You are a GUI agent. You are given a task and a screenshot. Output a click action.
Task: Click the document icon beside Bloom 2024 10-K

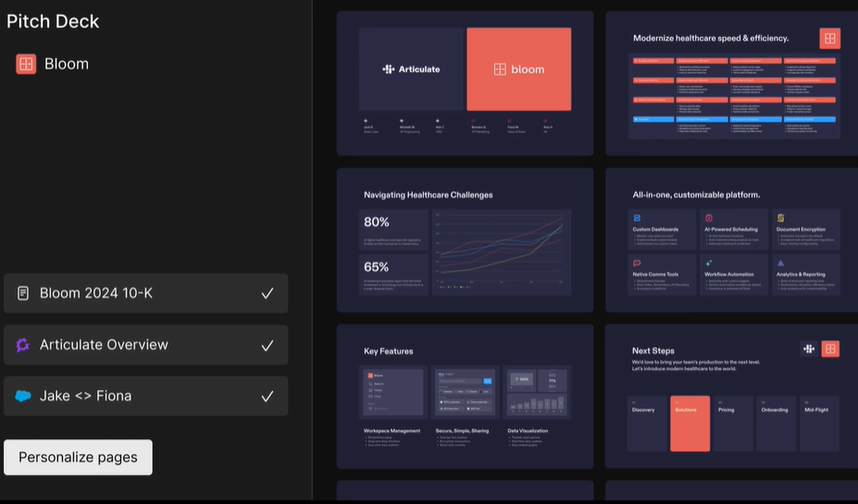coord(23,293)
